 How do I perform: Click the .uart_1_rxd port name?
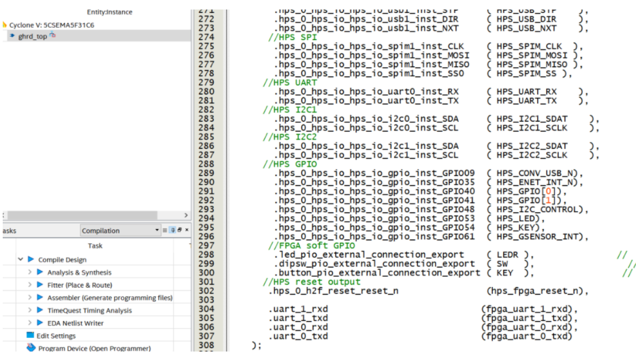coord(298,309)
